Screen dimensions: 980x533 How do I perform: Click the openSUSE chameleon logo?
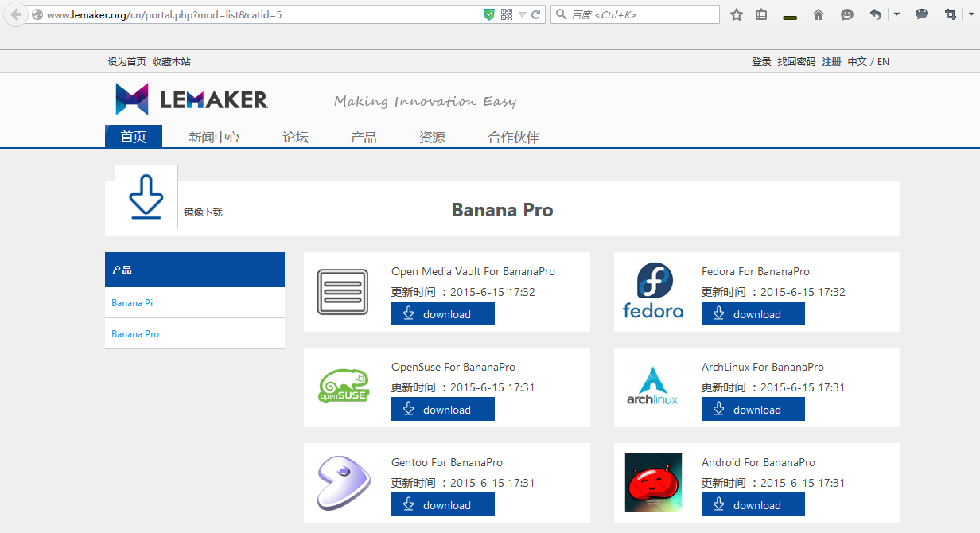(344, 387)
